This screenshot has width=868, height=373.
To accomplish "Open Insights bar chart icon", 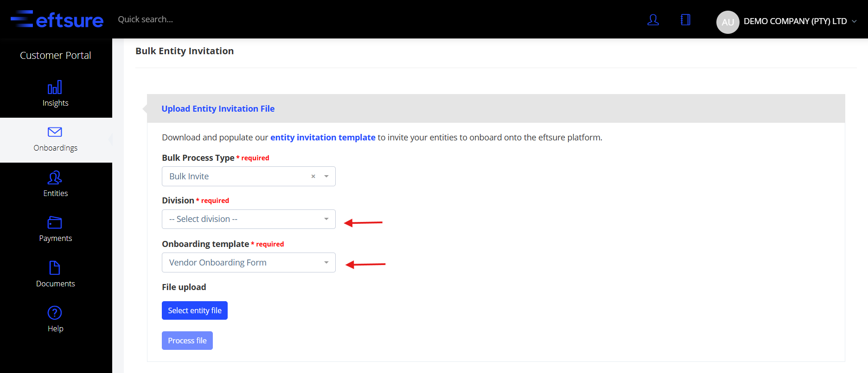I will [x=55, y=87].
